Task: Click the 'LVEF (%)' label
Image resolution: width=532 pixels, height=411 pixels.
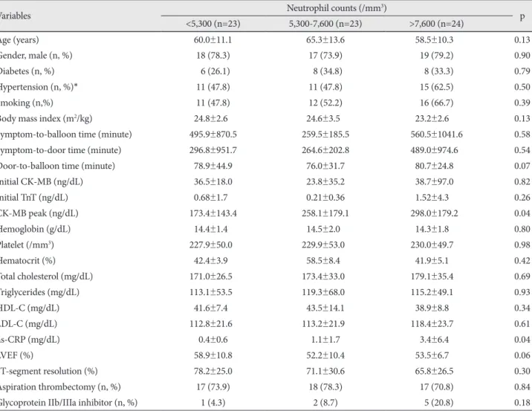Action: pos(16,355)
